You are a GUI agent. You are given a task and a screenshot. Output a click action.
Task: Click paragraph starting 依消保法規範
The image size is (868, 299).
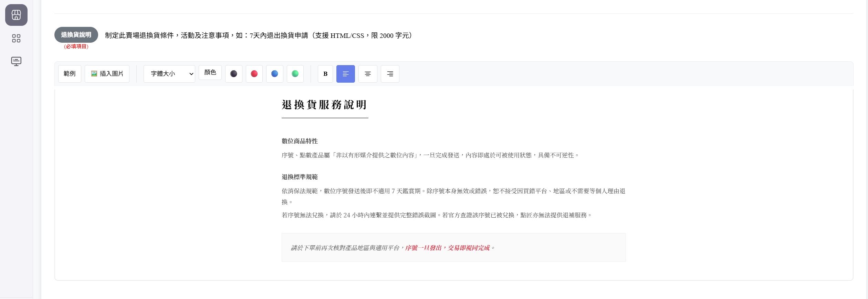point(453,196)
